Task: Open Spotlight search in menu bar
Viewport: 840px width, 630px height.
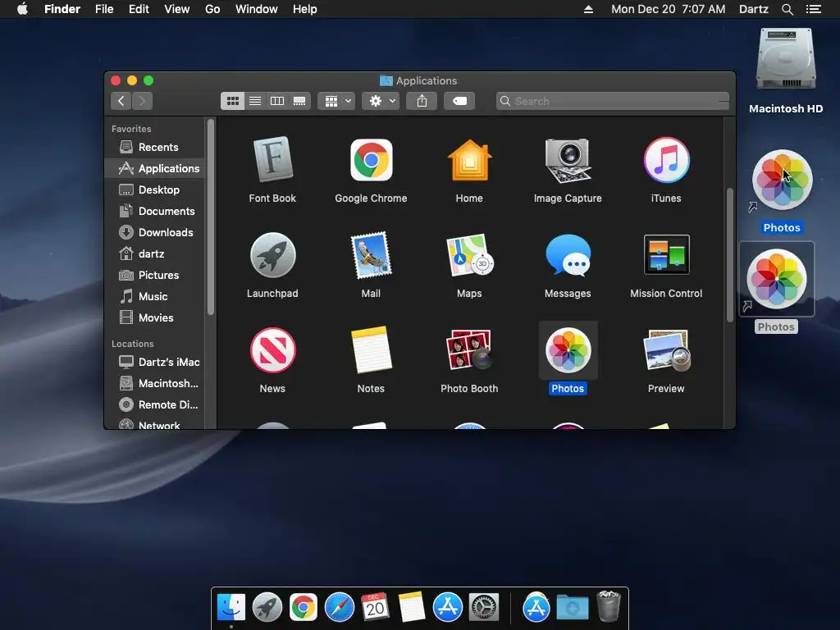Action: (x=787, y=9)
